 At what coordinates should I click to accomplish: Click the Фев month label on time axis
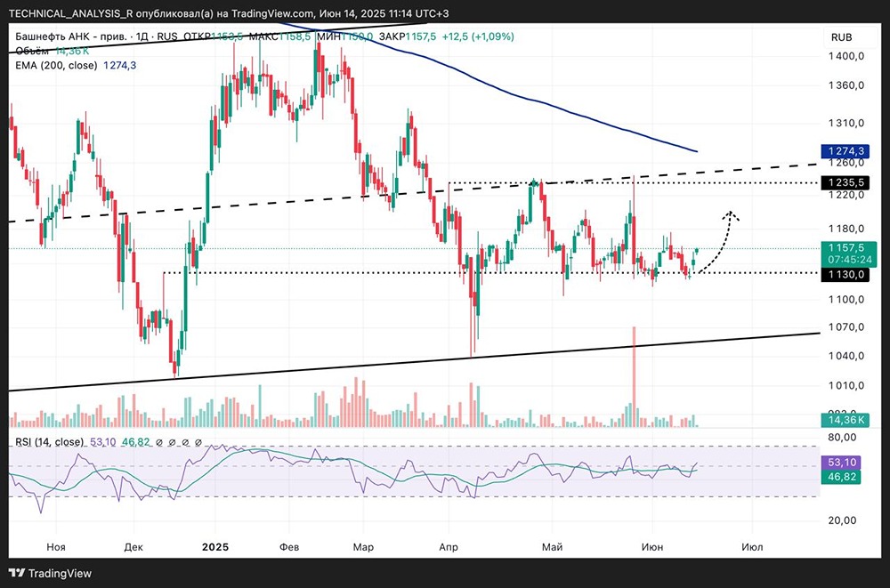pos(289,547)
